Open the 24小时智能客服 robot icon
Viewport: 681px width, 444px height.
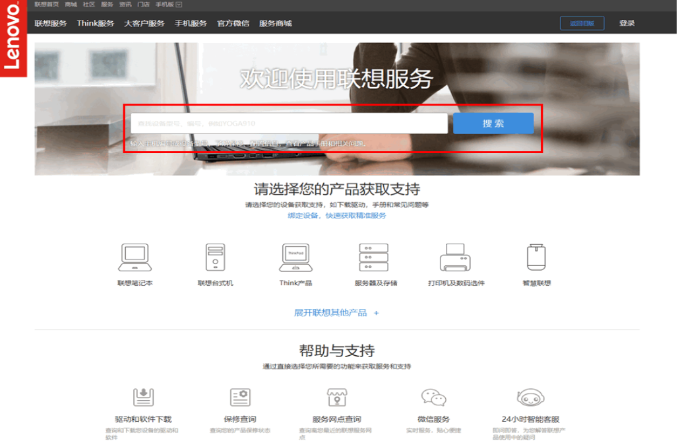click(529, 397)
